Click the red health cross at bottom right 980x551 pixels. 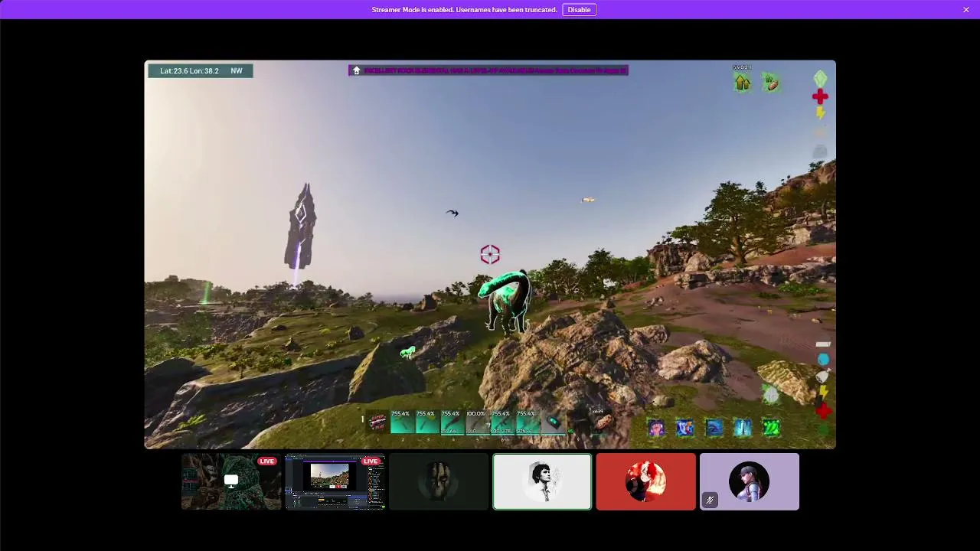tap(823, 411)
